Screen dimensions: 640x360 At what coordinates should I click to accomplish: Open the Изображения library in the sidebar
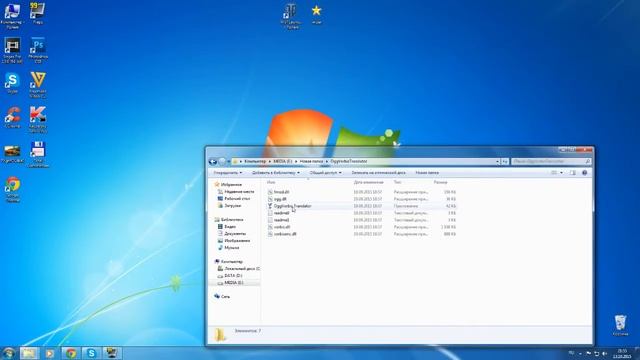tap(234, 240)
